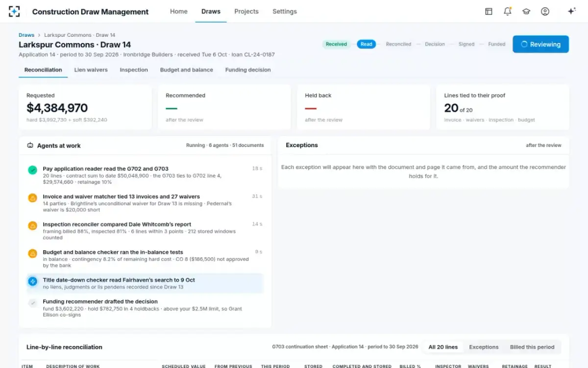Screen dimensions: 588x368
Task: Click blue icon for Title date-down checker
Action: point(32,282)
